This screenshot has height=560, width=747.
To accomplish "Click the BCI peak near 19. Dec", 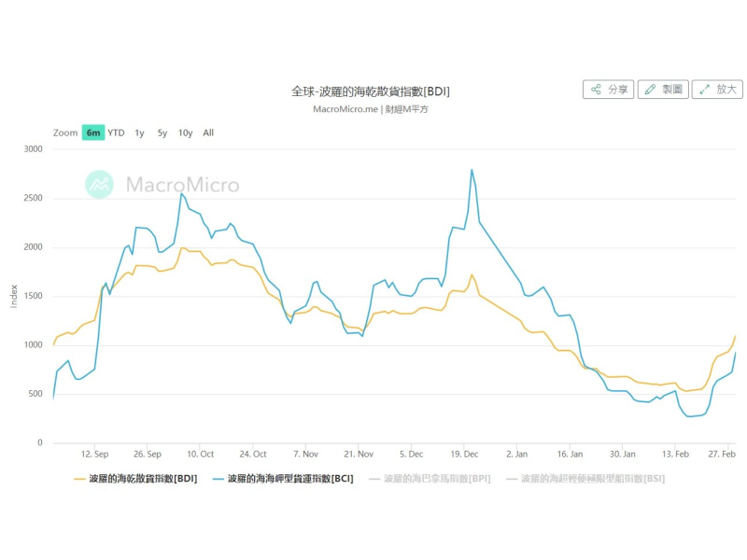I will coord(472,170).
